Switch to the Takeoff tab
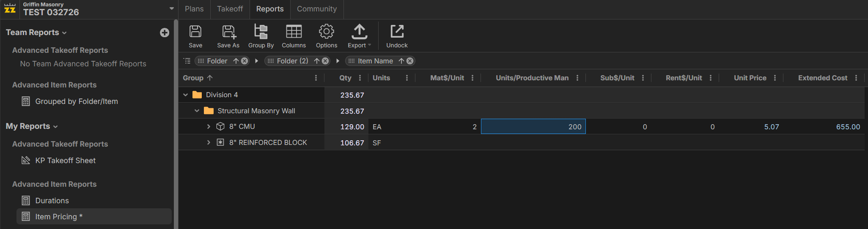 (230, 9)
